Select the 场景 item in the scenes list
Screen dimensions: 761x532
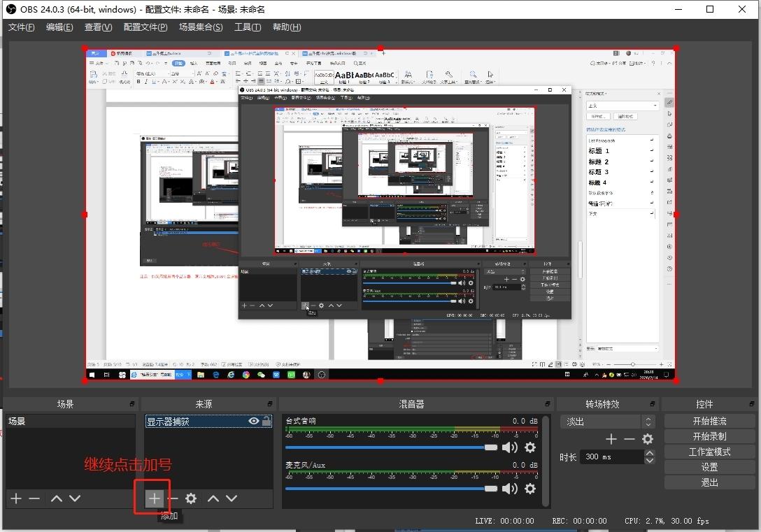(71, 421)
